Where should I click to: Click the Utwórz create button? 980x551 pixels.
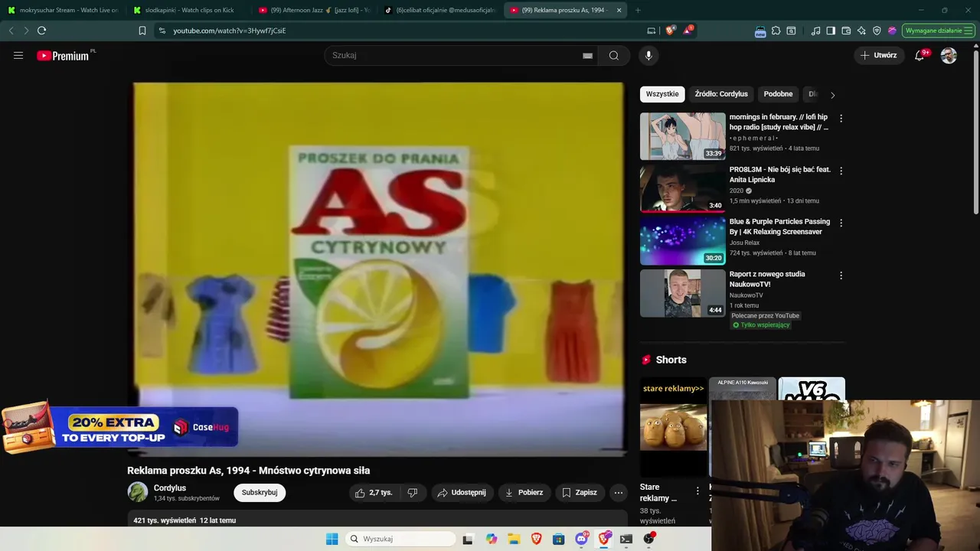(878, 55)
